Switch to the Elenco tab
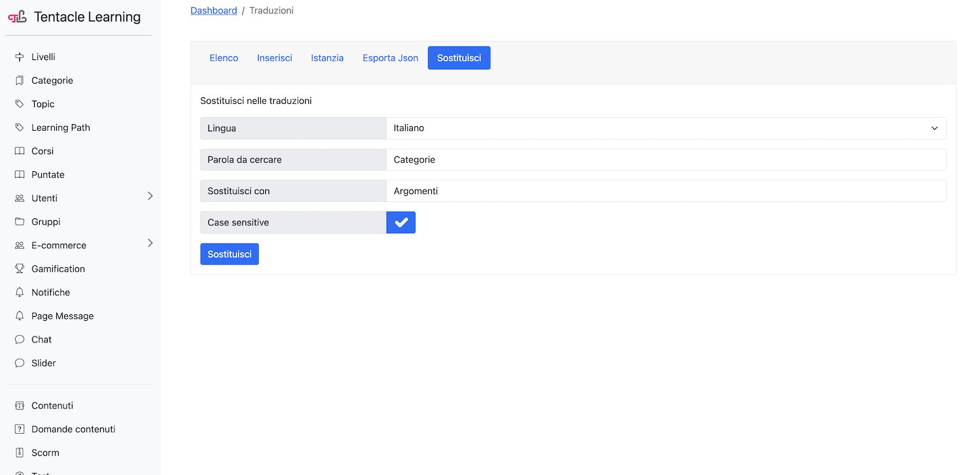 223,58
